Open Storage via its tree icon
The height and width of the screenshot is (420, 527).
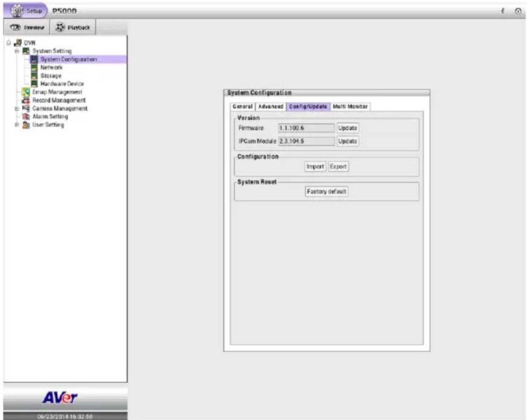point(34,76)
